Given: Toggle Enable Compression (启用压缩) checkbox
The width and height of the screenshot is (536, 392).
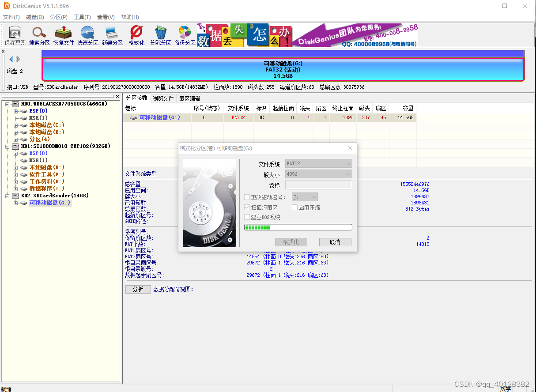Looking at the screenshot, I should 295,207.
